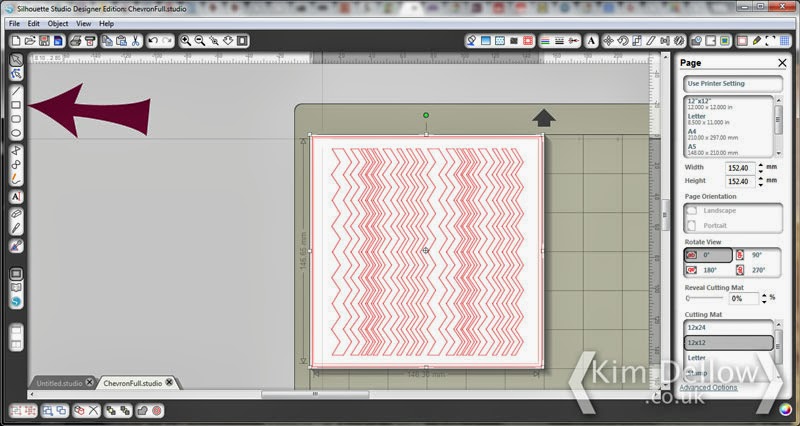Click the Print icon in the toolbar
This screenshot has height=426, width=800.
click(x=76, y=41)
